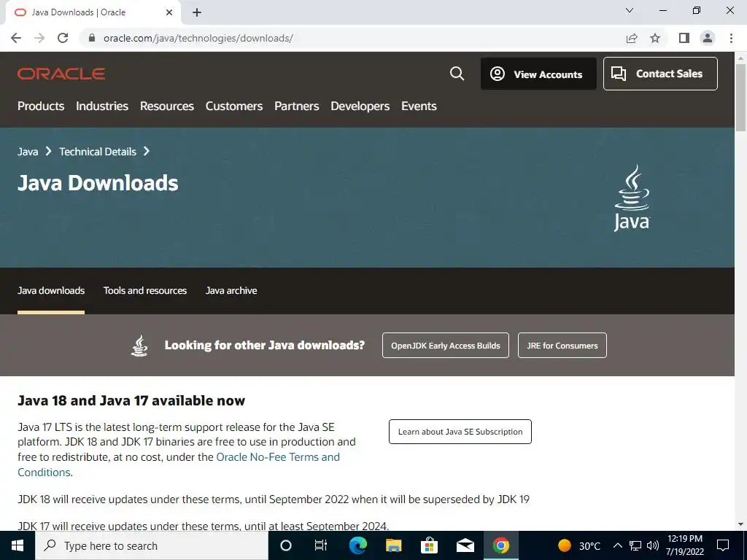Click the Type here to search box

152,545
